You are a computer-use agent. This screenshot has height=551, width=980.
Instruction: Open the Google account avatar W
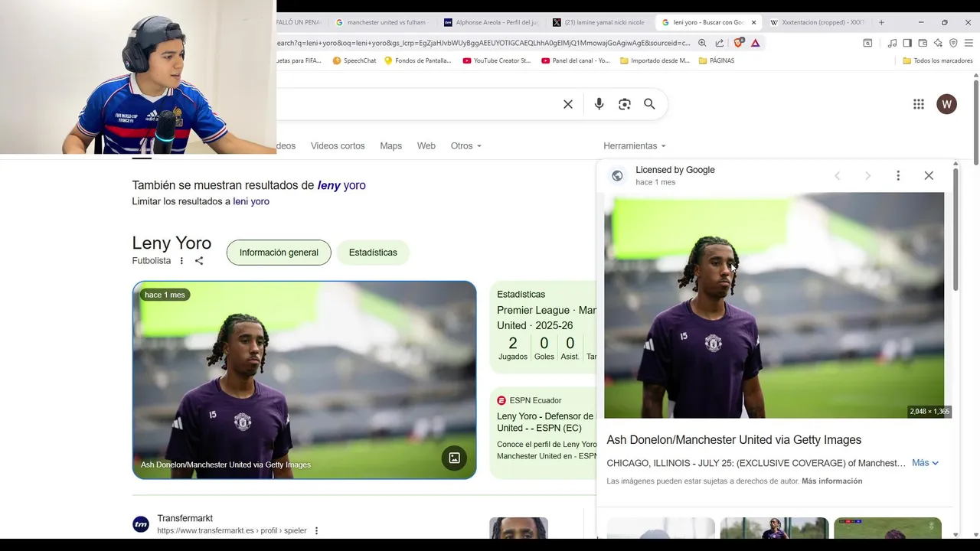[x=947, y=104]
